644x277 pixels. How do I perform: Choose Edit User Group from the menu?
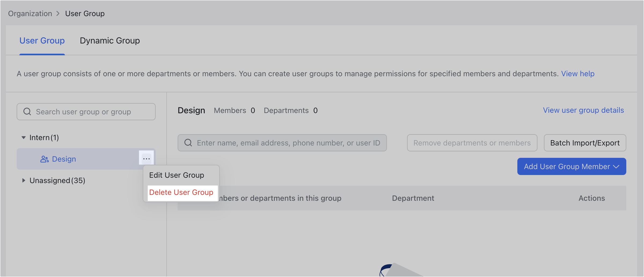[177, 175]
